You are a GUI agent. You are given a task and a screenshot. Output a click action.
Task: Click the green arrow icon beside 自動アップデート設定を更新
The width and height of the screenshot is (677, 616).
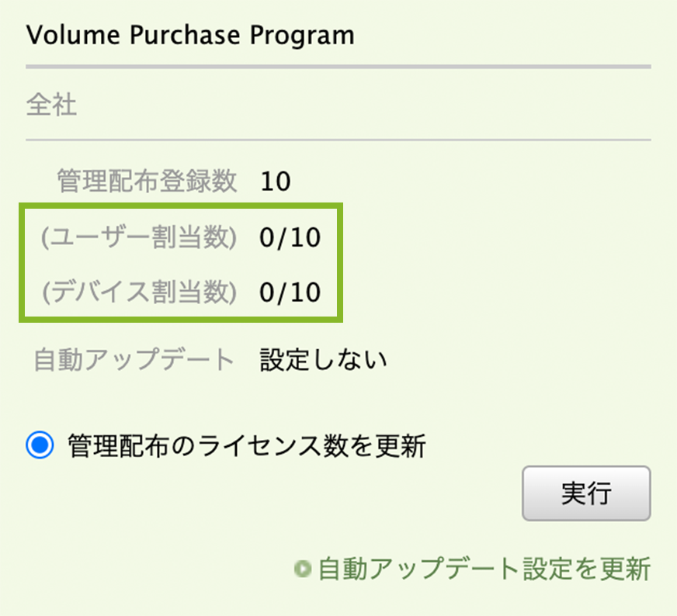302,569
